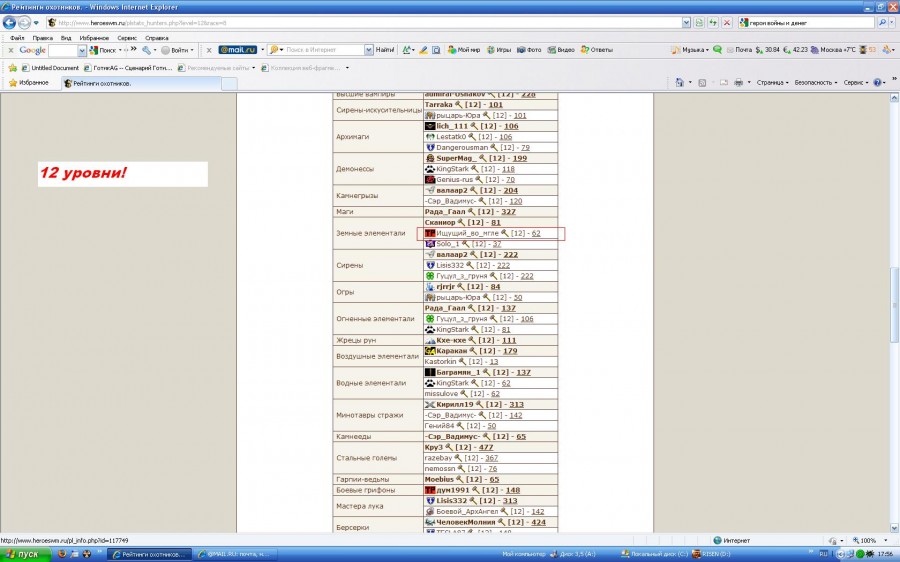Image resolution: width=900 pixels, height=562 pixels.
Task: Open the Google toolbar search box dropdown
Action: pyautogui.click(x=82, y=51)
